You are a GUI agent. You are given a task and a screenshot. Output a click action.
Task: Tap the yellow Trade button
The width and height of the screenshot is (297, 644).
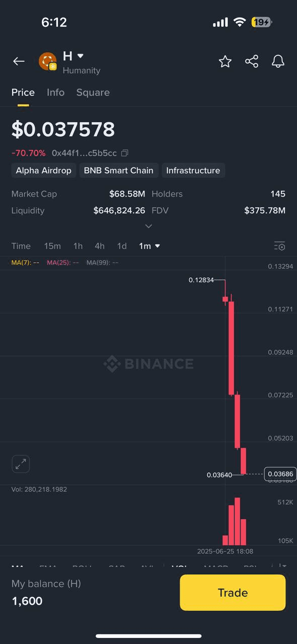(x=233, y=593)
